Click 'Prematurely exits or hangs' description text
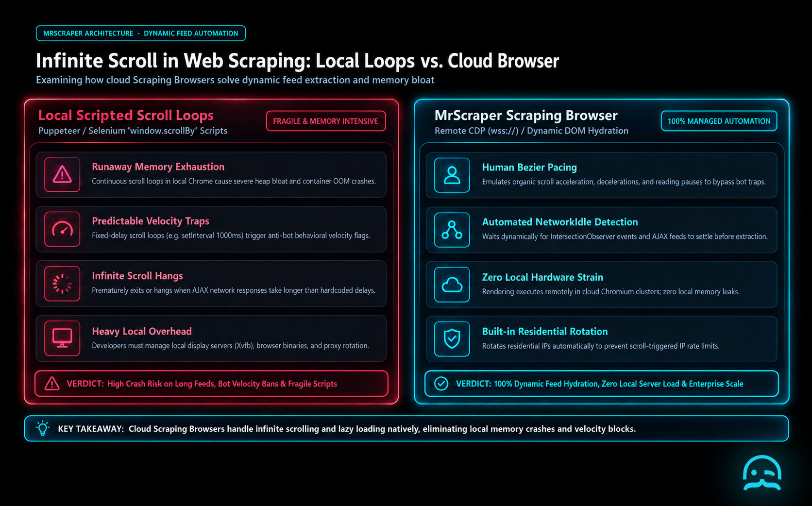Image resolution: width=812 pixels, height=506 pixels. 234,290
